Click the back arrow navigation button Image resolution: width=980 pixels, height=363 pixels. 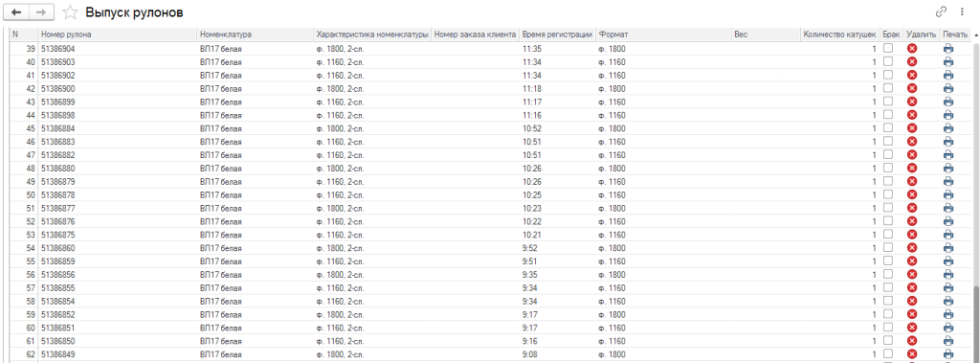(17, 11)
